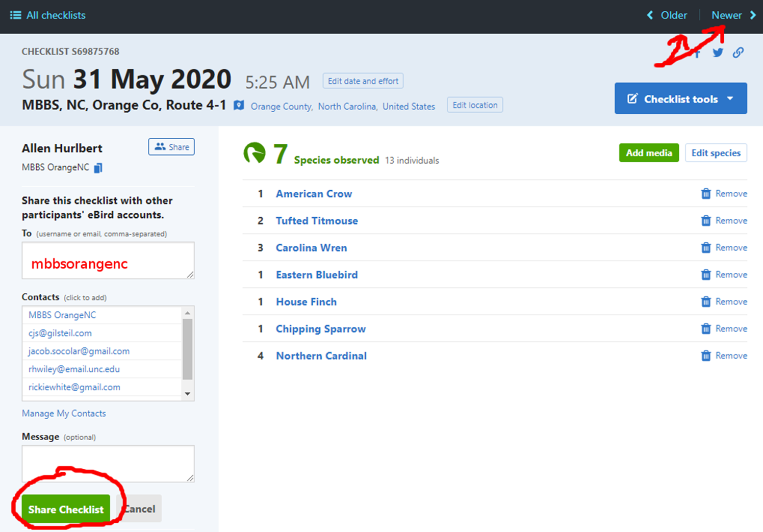Click trash icon for Northern Cardinal
The height and width of the screenshot is (532, 763).
(706, 356)
